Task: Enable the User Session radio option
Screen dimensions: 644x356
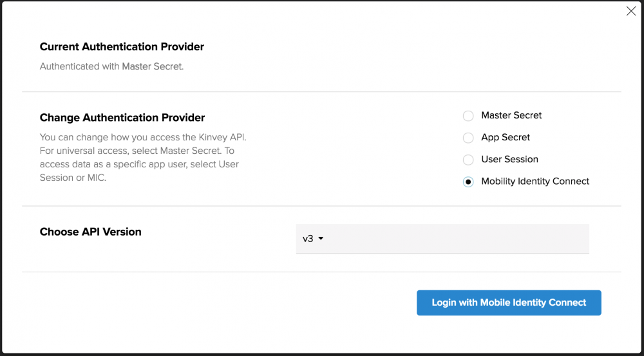Action: coord(468,160)
